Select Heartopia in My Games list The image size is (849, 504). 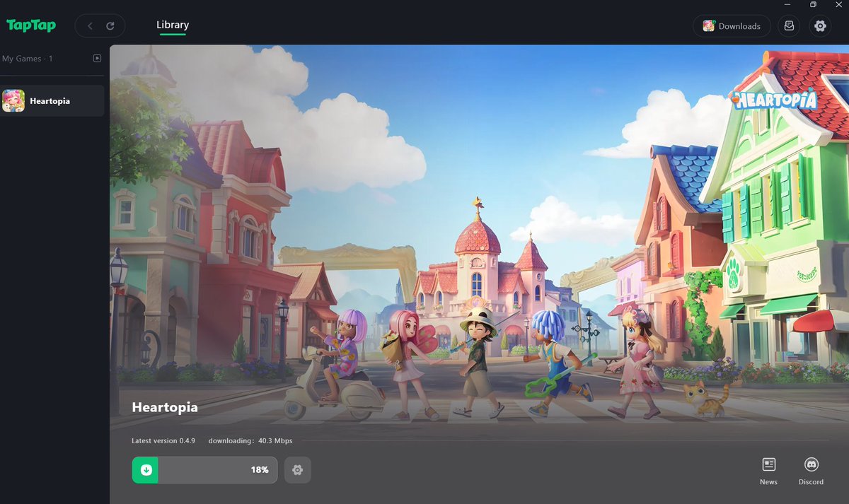click(52, 101)
